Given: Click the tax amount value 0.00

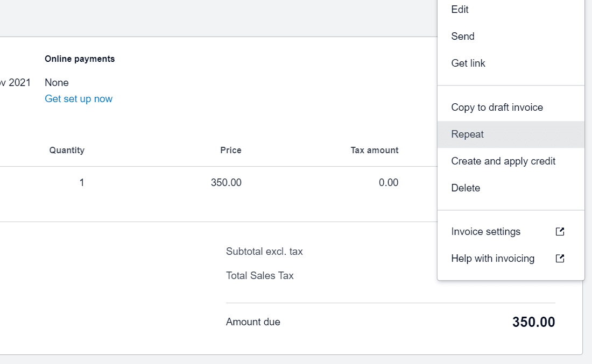Looking at the screenshot, I should 389,183.
